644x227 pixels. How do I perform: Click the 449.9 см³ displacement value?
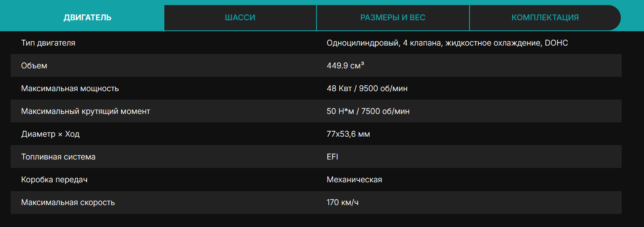(x=346, y=66)
